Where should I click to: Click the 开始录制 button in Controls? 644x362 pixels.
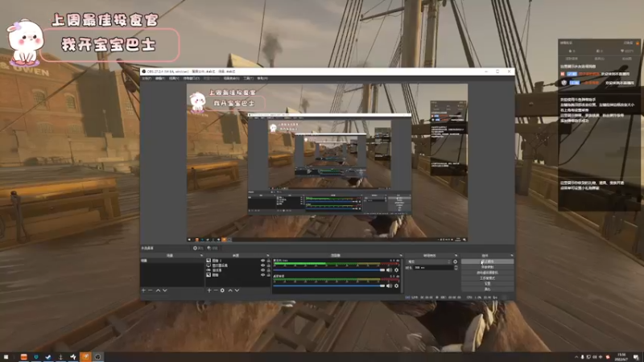(487, 267)
